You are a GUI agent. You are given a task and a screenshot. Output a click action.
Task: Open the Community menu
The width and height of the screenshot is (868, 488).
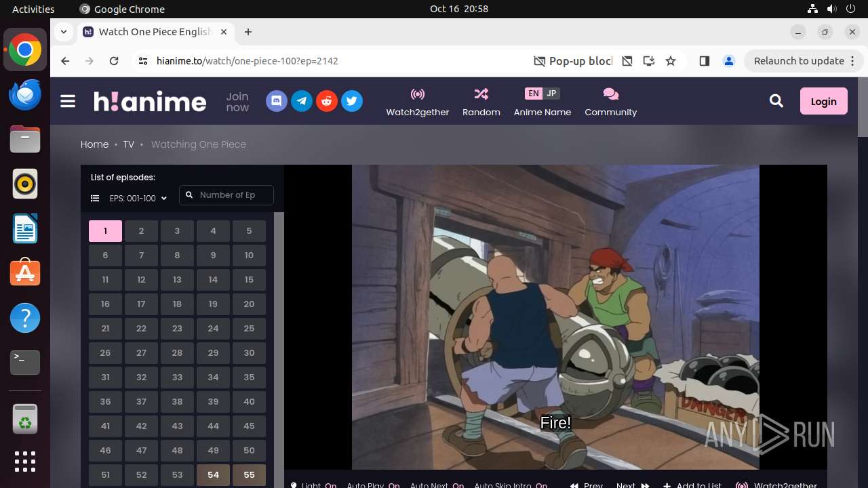tap(611, 102)
